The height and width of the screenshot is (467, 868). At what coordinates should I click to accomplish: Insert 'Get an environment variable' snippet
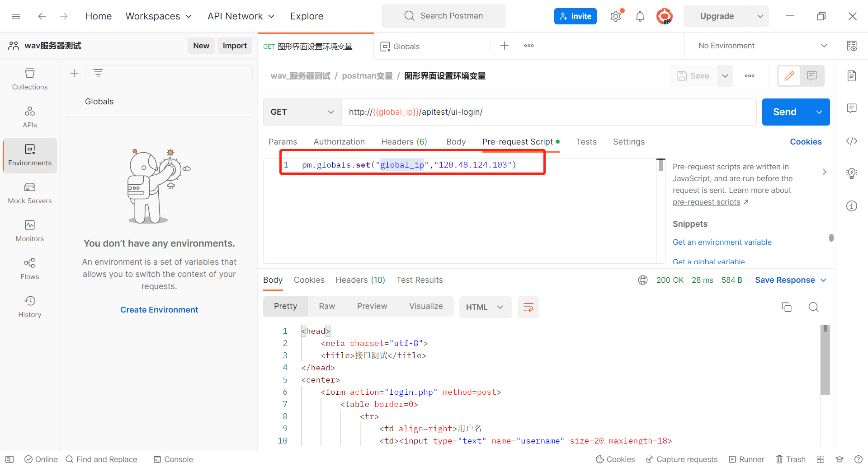[x=722, y=242]
